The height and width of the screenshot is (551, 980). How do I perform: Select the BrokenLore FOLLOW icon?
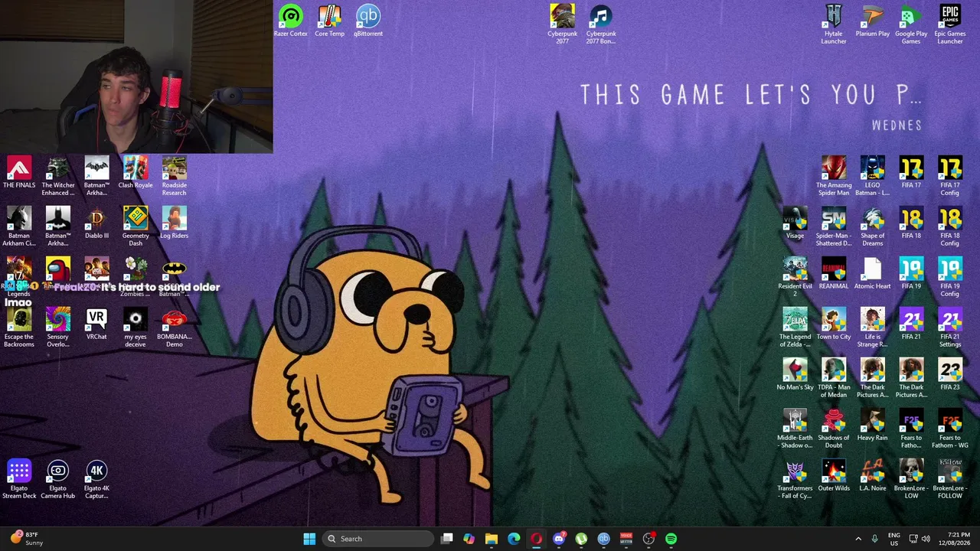(x=950, y=479)
